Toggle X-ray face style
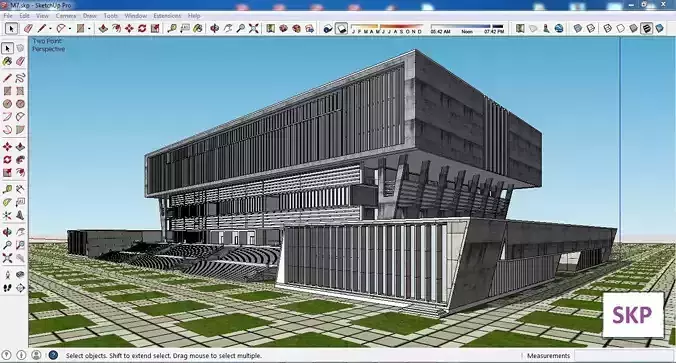676x363 pixels. pyautogui.click(x=578, y=28)
